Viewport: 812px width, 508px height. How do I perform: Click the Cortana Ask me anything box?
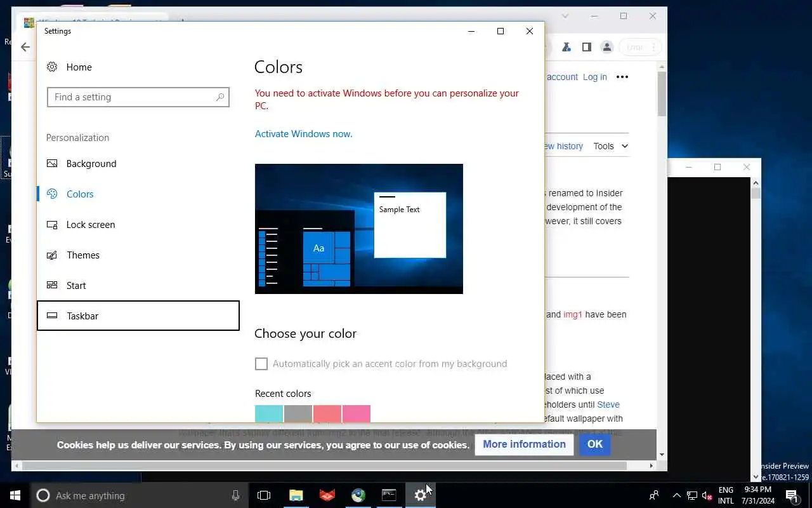[140, 495]
